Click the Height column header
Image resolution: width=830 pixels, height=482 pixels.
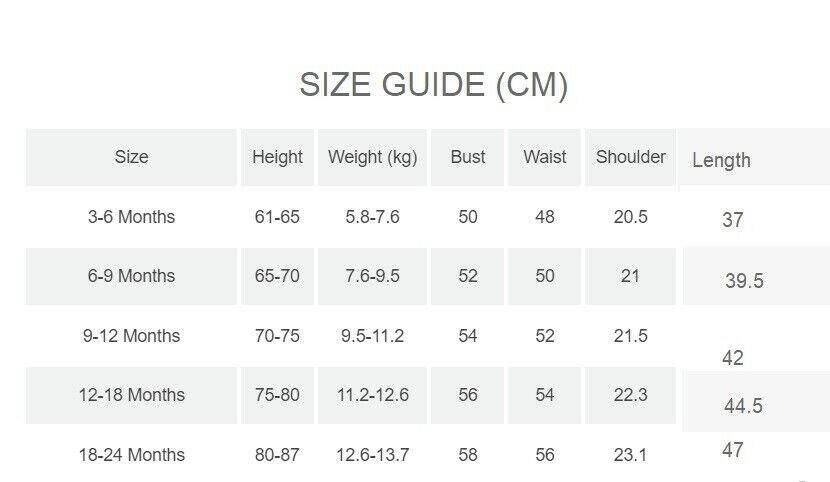(x=277, y=157)
